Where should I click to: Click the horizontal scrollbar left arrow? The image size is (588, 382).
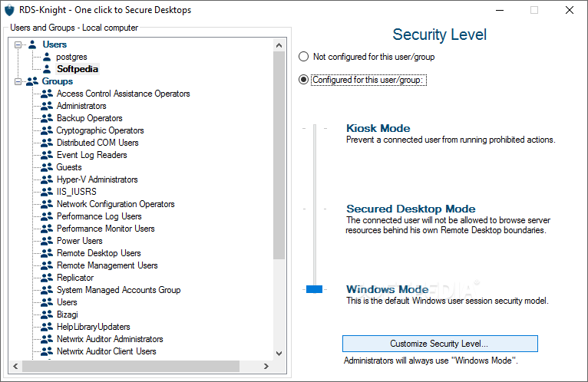[16, 366]
